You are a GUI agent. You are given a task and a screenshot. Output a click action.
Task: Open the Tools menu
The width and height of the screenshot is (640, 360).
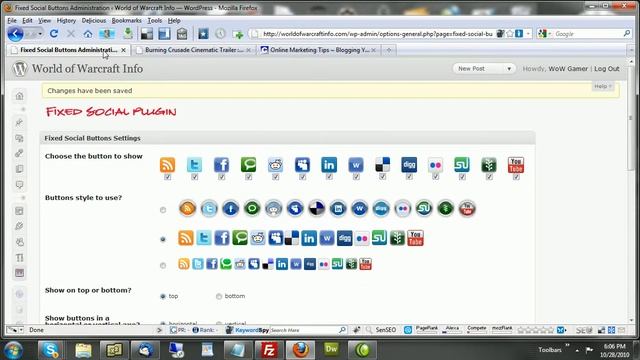(x=155, y=20)
